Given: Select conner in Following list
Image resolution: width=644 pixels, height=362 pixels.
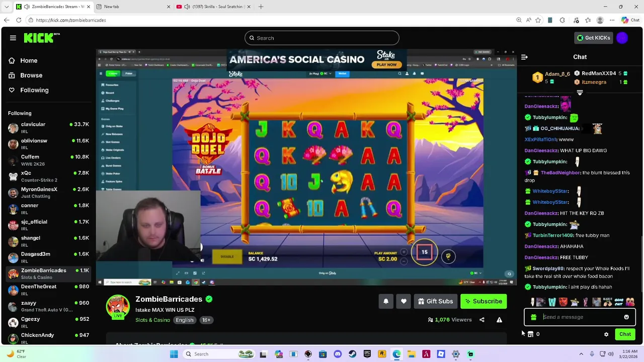Looking at the screenshot, I should pos(49,209).
